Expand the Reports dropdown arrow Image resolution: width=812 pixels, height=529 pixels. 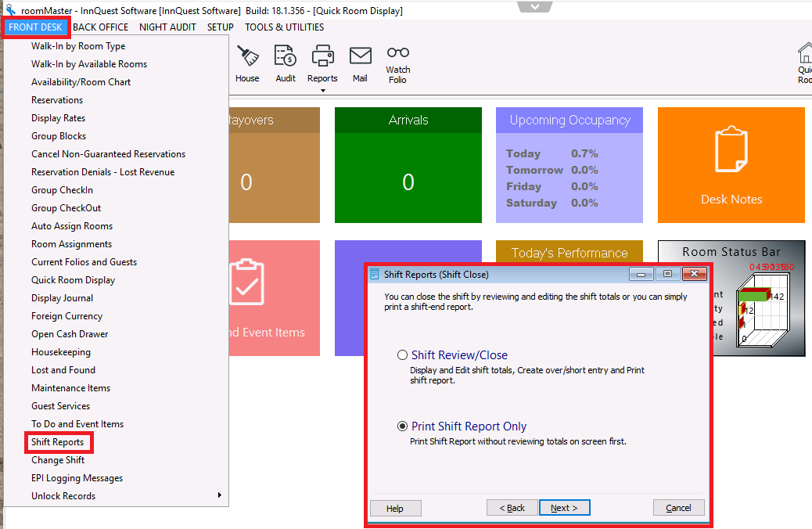click(x=322, y=90)
